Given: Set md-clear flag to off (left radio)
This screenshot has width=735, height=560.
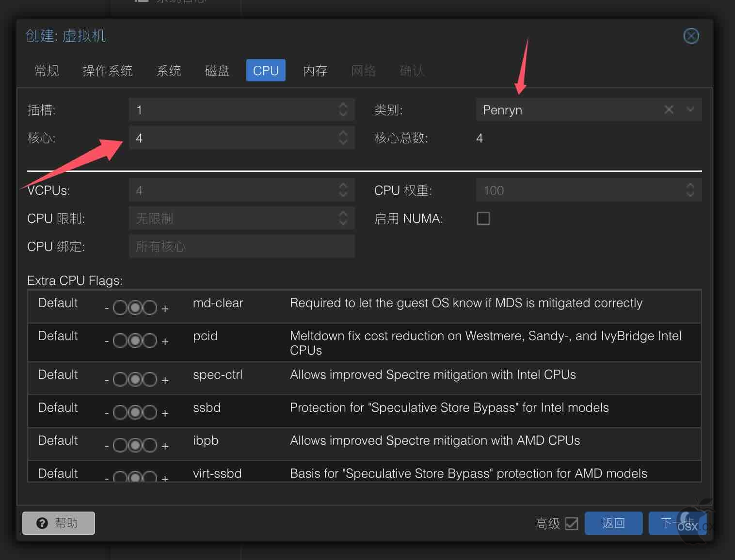Looking at the screenshot, I should tap(120, 308).
